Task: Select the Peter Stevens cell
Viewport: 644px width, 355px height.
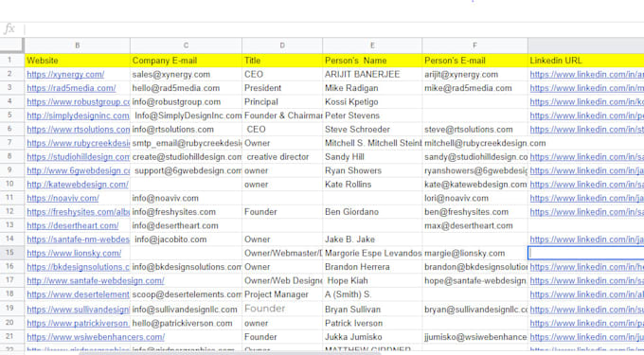Action: [372, 115]
